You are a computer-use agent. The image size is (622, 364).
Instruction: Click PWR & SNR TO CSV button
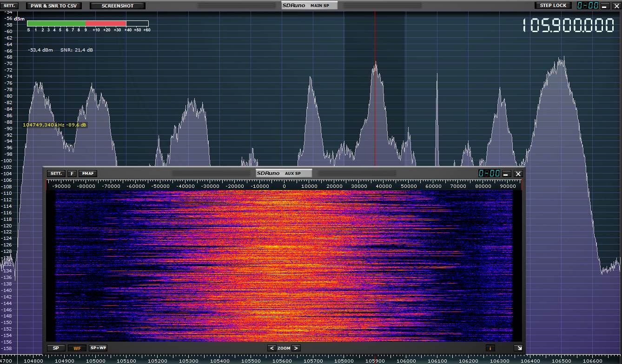(x=53, y=6)
